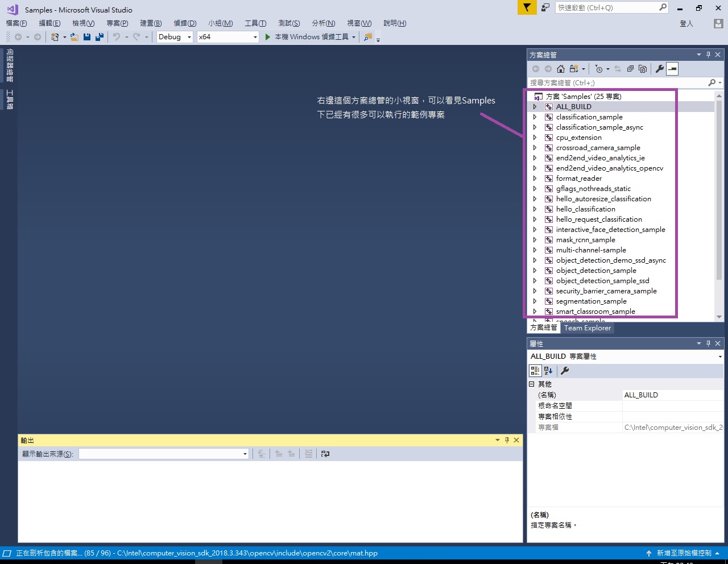Pin the Solution Explorer panel with its pushpin
Screen dimensions: 728x564
click(x=708, y=55)
